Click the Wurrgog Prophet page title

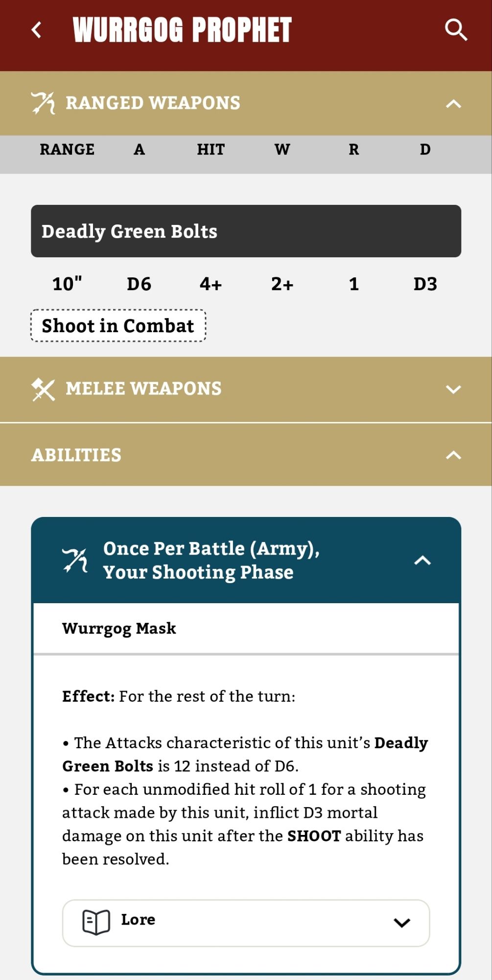point(182,30)
